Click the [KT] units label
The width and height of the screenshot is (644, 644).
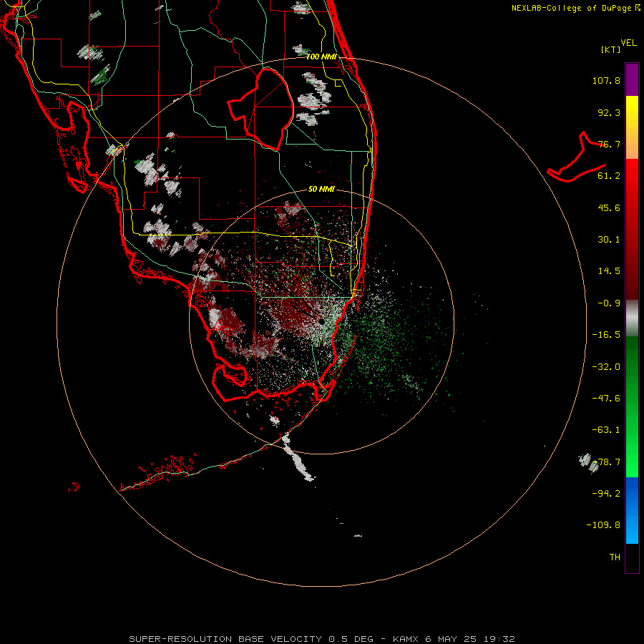611,49
